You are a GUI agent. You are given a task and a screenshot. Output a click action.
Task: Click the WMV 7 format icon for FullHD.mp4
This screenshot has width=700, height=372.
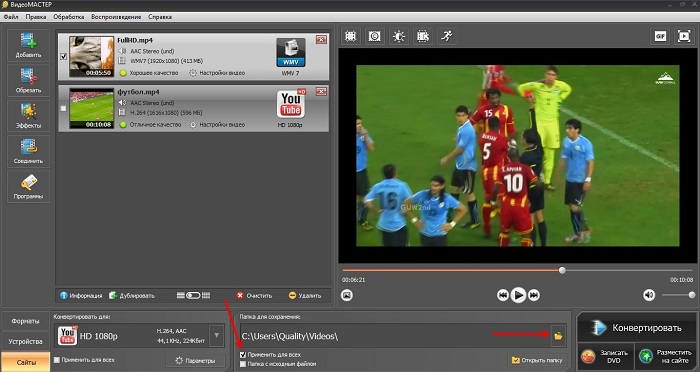[x=291, y=53]
